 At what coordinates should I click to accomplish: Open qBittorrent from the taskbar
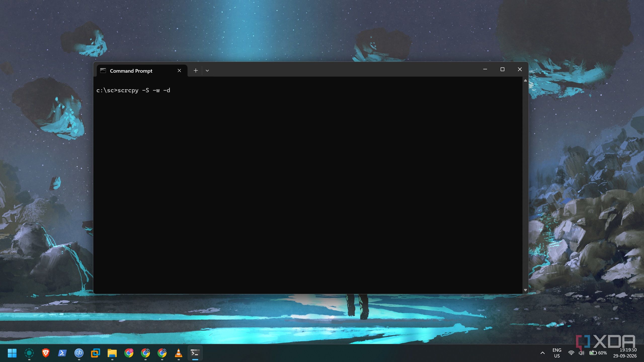[x=79, y=353]
